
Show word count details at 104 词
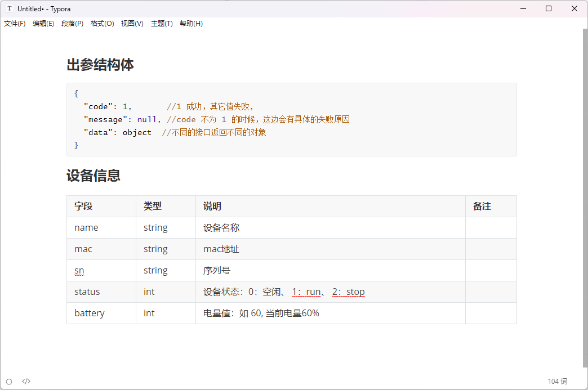(557, 382)
